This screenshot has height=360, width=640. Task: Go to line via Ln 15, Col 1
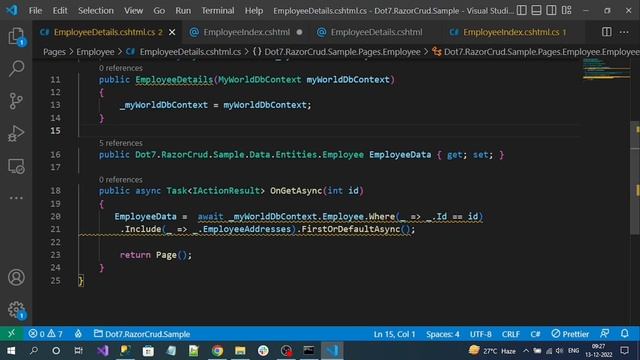pos(394,334)
